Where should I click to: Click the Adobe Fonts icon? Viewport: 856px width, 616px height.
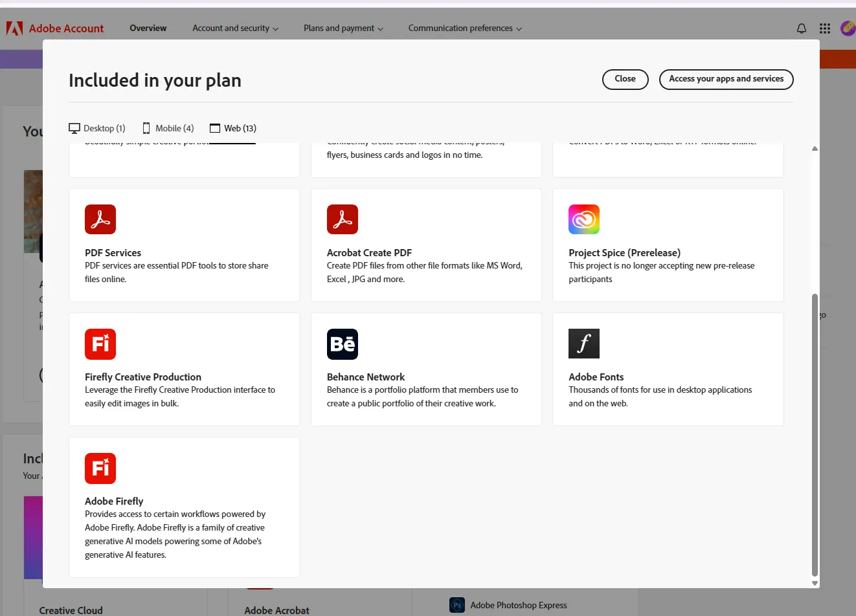(584, 344)
